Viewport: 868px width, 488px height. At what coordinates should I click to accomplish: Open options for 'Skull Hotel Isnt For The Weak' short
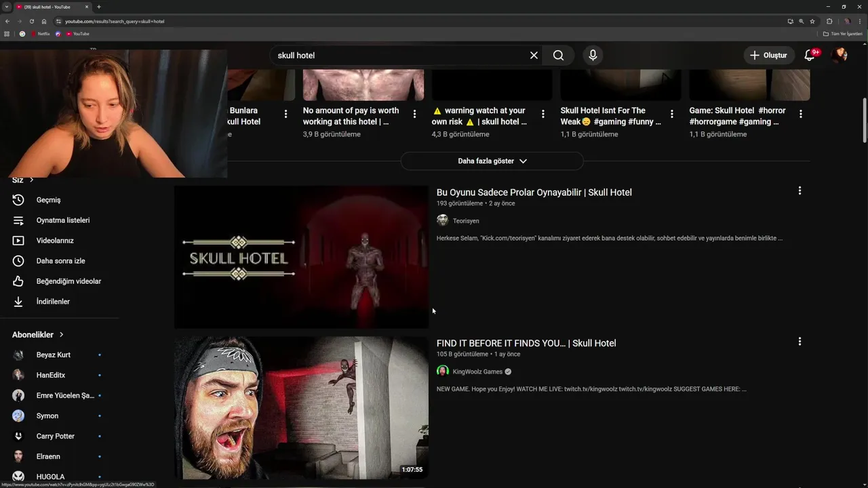672,114
